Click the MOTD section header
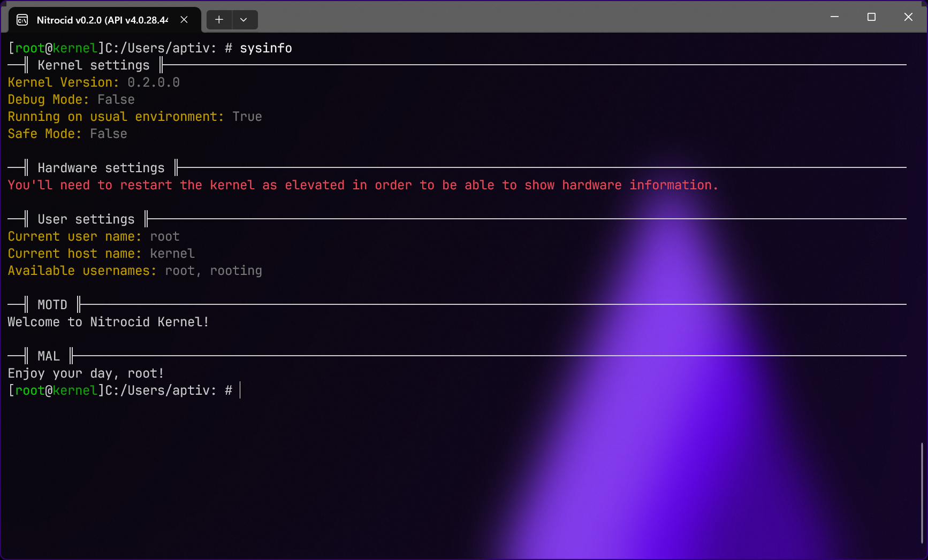Screen dimensions: 928x560 pos(52,305)
